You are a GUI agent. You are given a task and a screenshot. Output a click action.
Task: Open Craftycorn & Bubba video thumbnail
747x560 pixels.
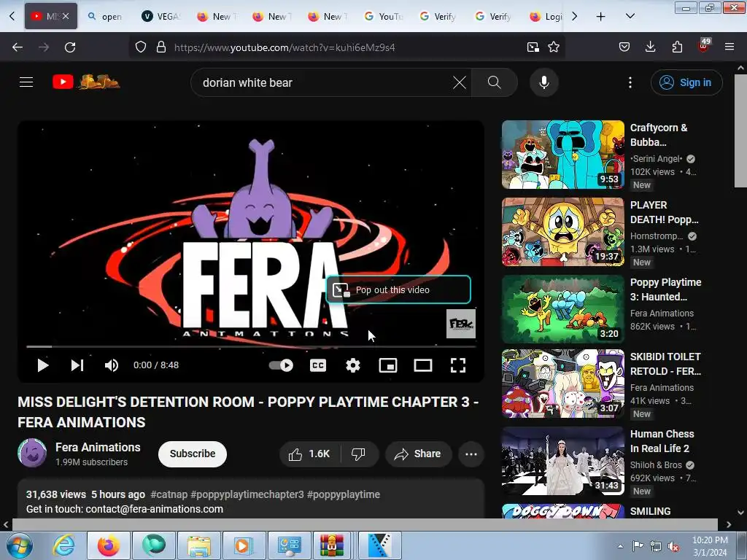pos(562,155)
